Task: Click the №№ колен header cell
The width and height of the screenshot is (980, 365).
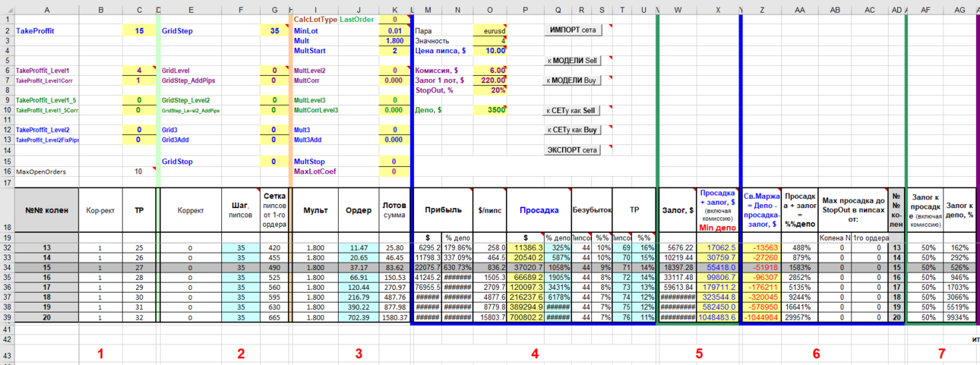Action: pos(47,209)
